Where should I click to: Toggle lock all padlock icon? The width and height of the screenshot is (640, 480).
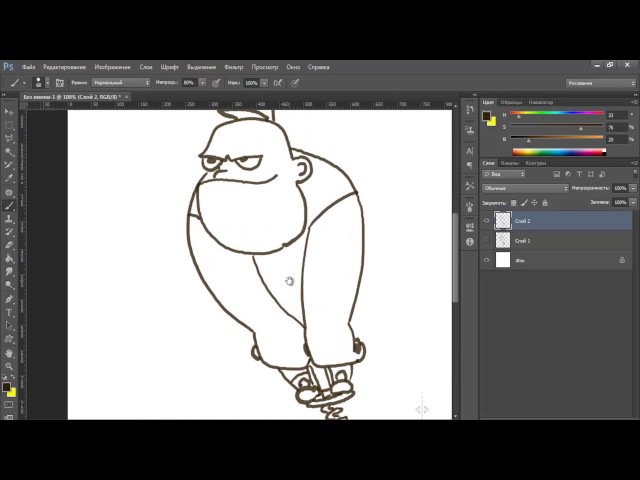[x=544, y=202]
